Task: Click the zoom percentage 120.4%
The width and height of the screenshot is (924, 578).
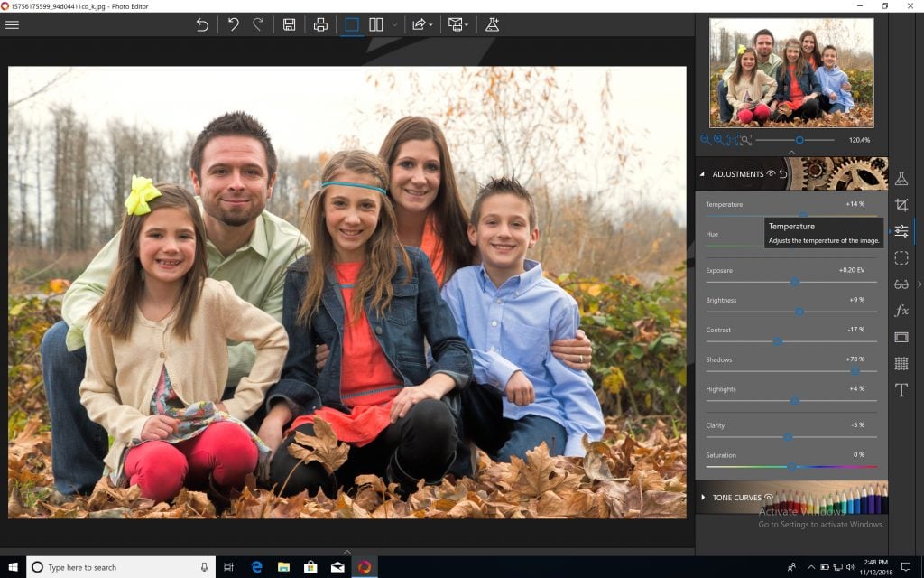Action: (x=859, y=140)
